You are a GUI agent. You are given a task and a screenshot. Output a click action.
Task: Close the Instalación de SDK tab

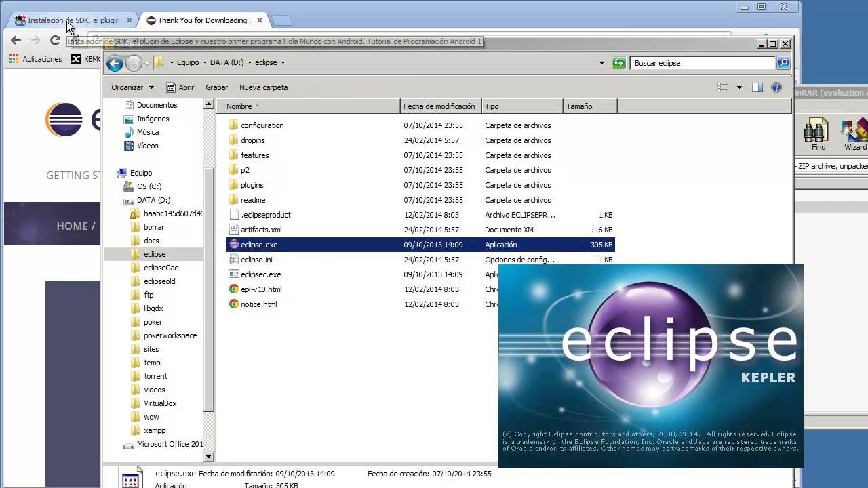130,20
